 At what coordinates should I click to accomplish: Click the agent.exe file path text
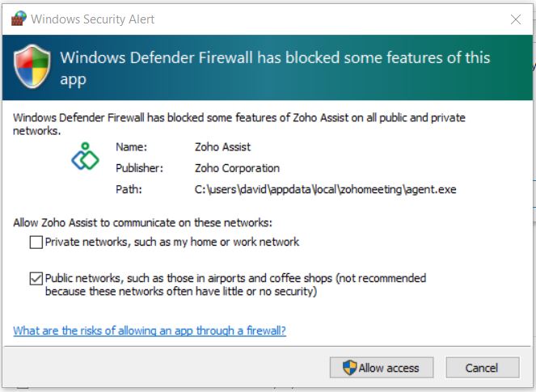[325, 190]
